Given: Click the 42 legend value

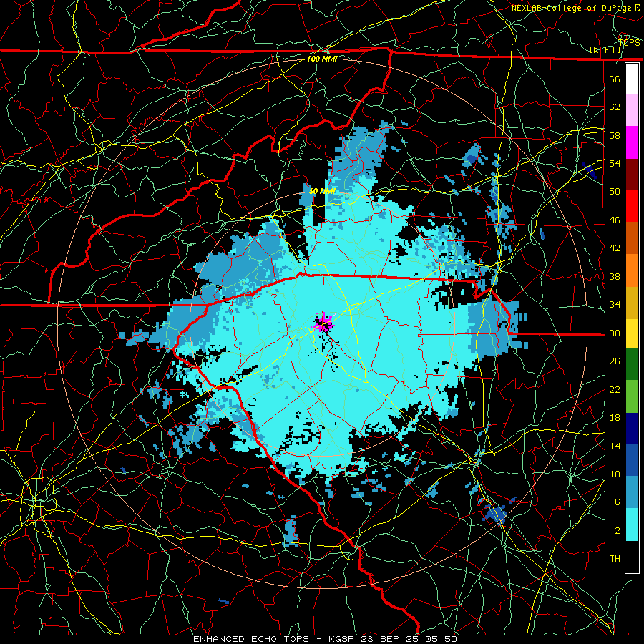Looking at the screenshot, I should (615, 248).
